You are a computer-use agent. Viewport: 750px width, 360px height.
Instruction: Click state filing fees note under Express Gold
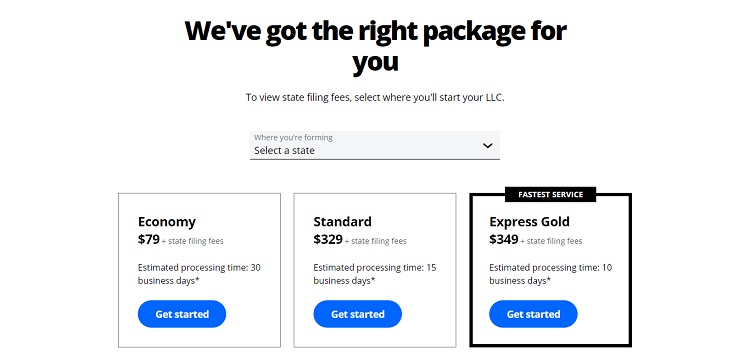pyautogui.click(x=551, y=241)
